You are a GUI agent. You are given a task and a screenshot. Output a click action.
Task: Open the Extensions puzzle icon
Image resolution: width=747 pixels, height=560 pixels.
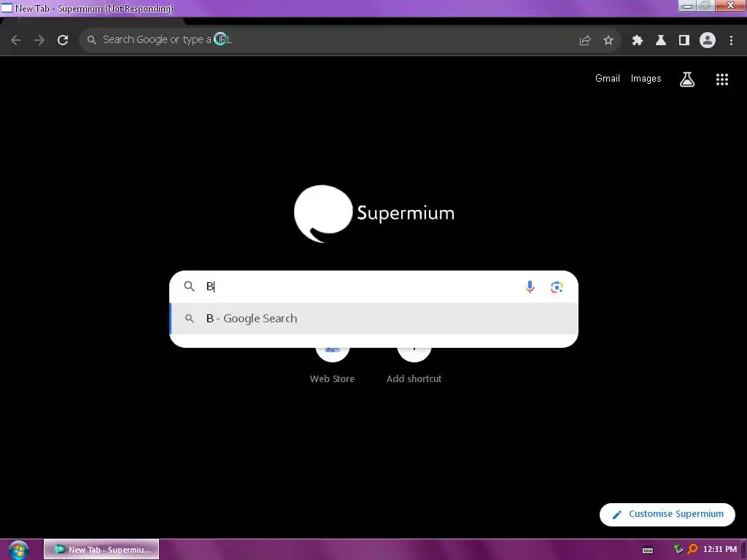(x=638, y=41)
